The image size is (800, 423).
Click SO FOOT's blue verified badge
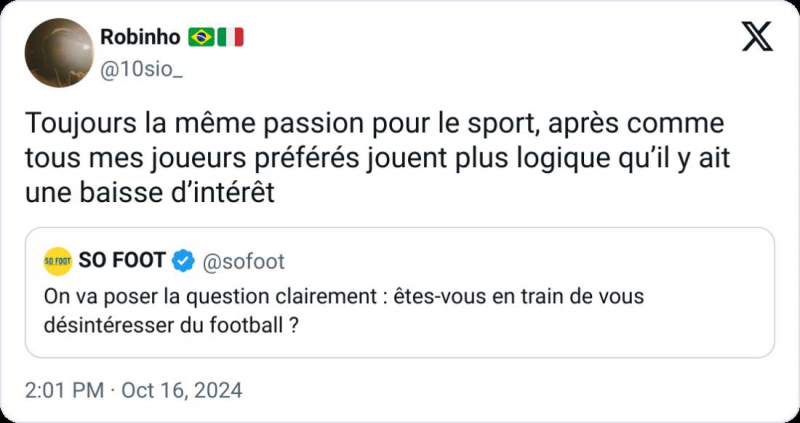183,262
